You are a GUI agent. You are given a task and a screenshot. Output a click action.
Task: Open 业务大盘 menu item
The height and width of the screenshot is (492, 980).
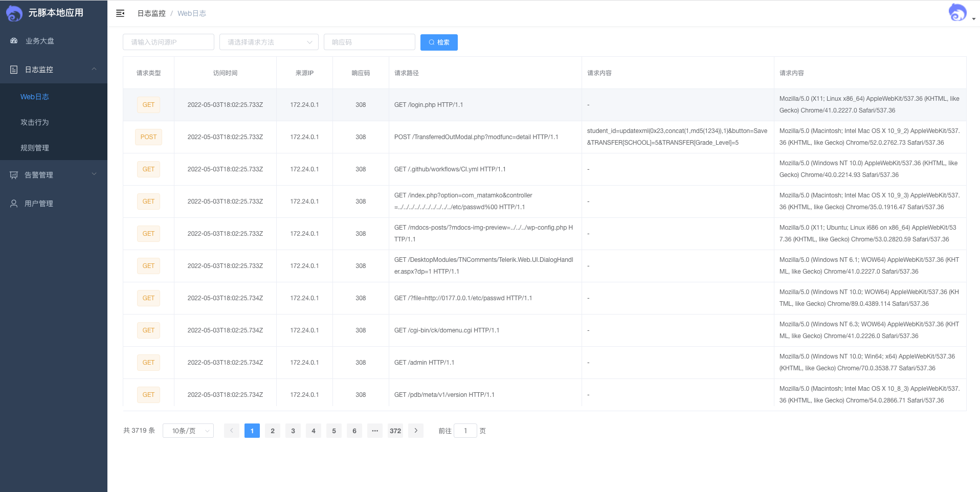tap(54, 41)
